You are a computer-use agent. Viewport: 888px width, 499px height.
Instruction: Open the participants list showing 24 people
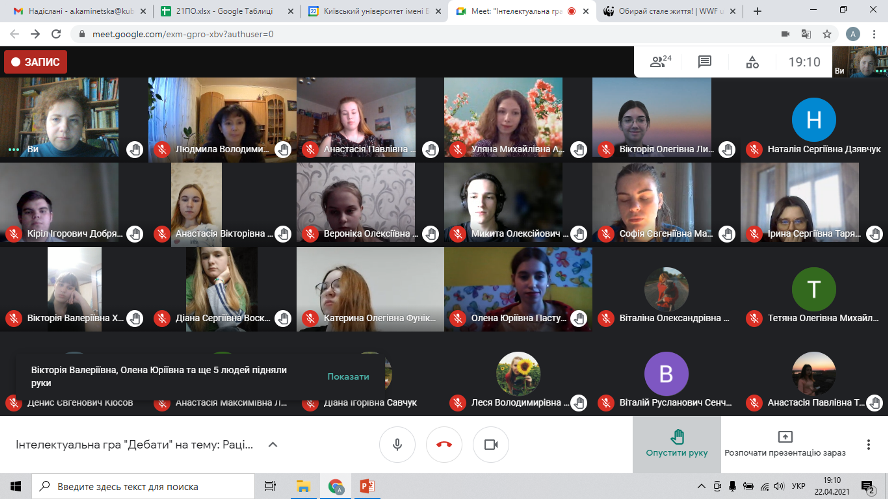tap(660, 61)
